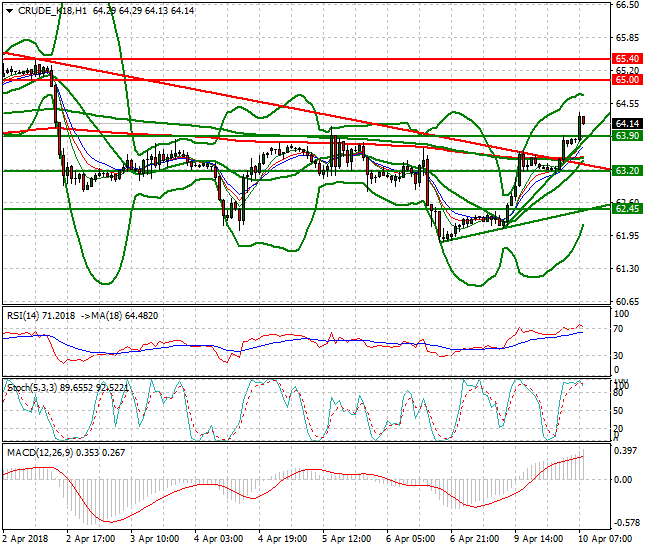Viewport: 650px width, 550px height.
Task: Select the green 62.45 price level label
Action: pos(627,208)
